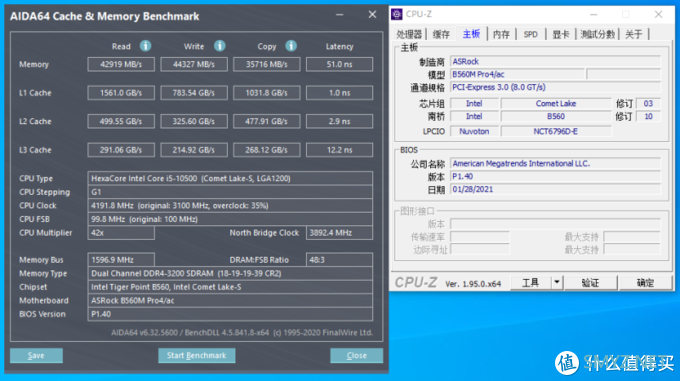Click L2 Cache Latency value 2.9 ns
This screenshot has width=680, height=381.
pyautogui.click(x=340, y=121)
